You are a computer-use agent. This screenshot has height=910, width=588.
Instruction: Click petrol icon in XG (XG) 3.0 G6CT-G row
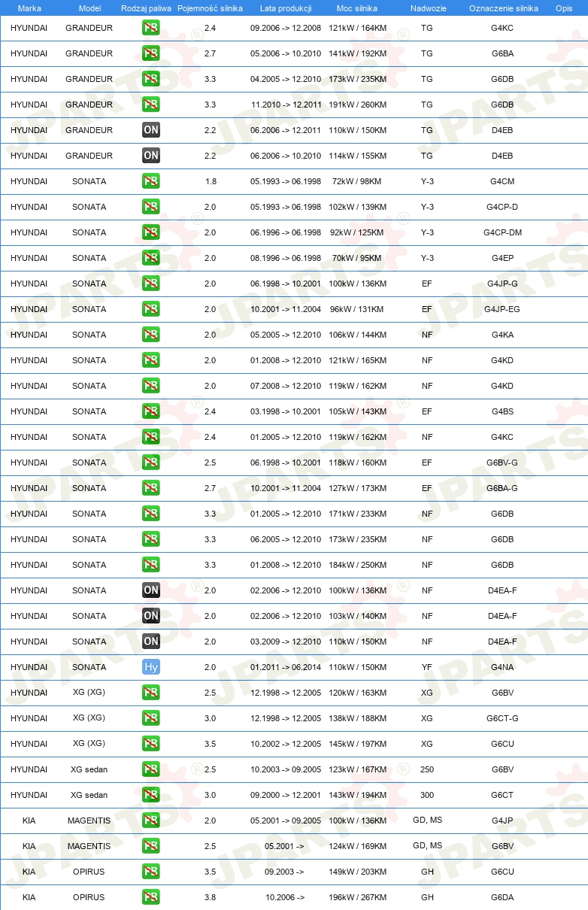[x=151, y=718]
